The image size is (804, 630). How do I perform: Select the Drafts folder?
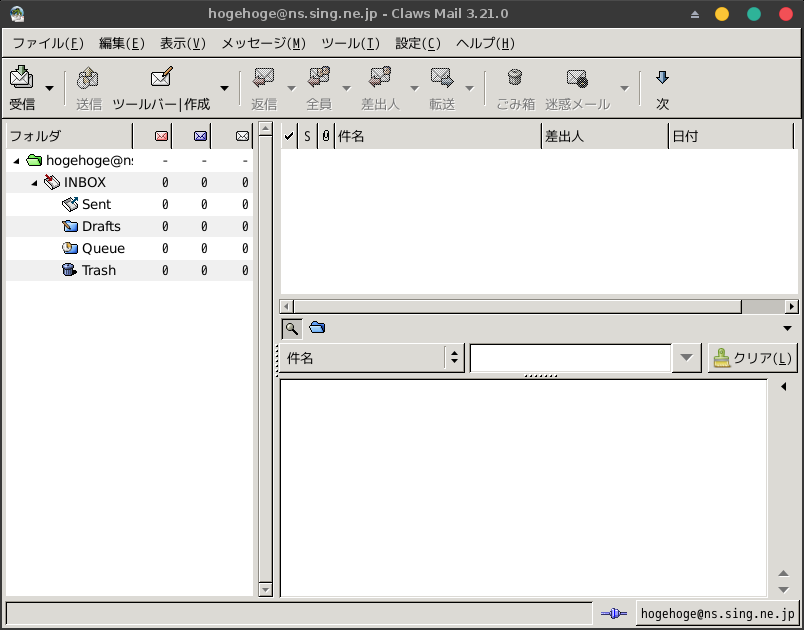(x=100, y=227)
